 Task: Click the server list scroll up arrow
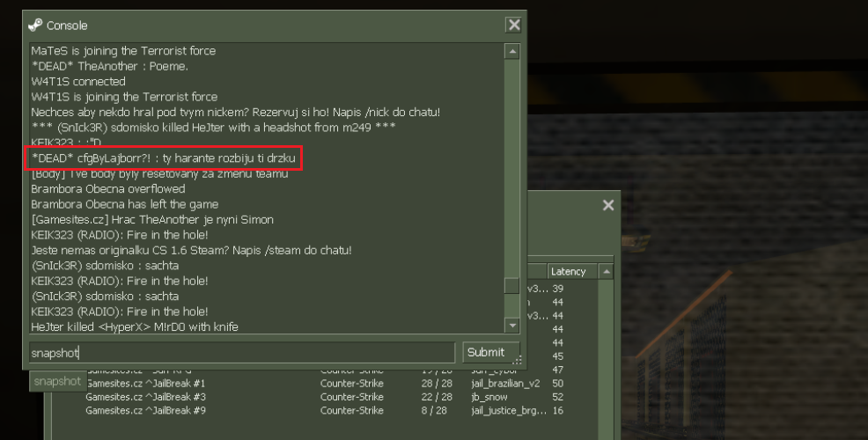(x=607, y=272)
